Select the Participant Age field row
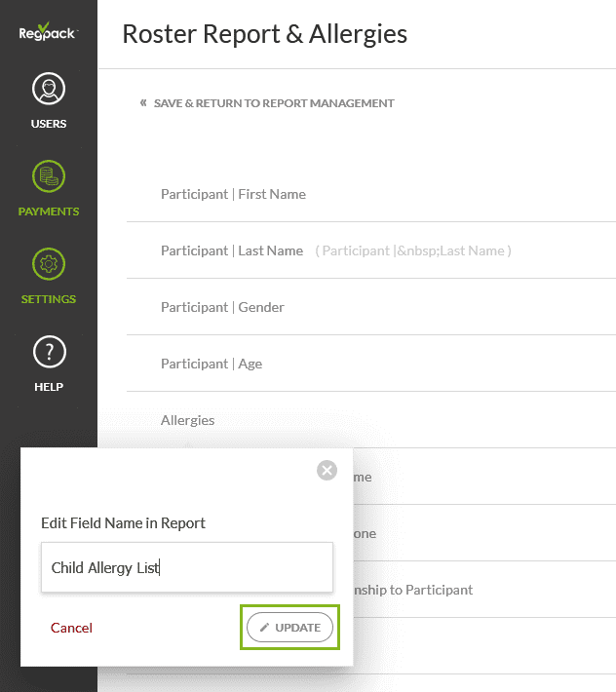The width and height of the screenshot is (616, 692). pos(212,364)
